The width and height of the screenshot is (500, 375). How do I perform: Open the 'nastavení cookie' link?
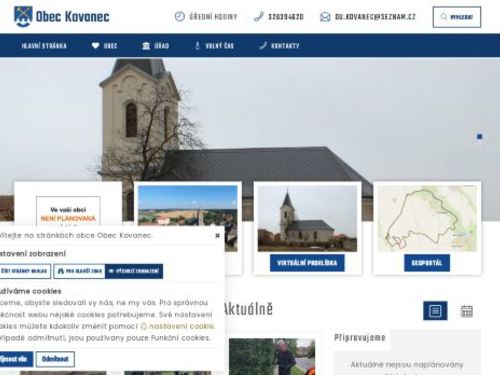pos(178,326)
